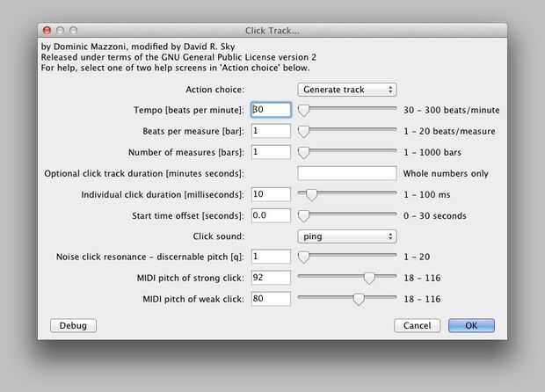Focus the Start time offset field

click(270, 215)
